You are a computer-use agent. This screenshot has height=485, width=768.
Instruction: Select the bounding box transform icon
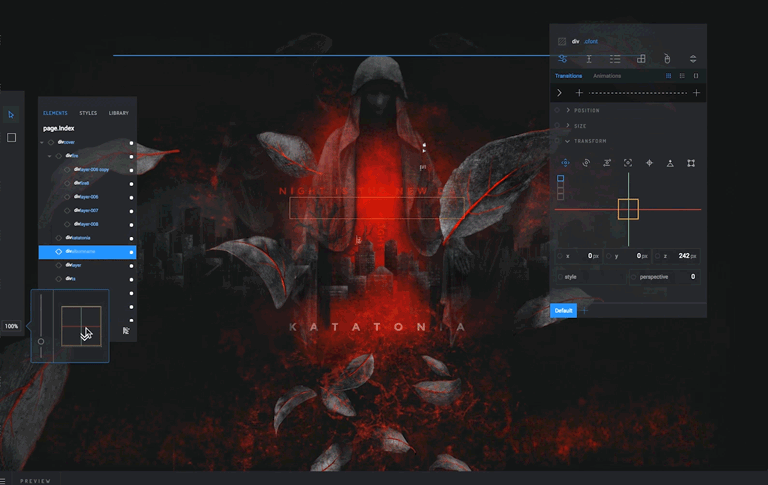coord(691,163)
